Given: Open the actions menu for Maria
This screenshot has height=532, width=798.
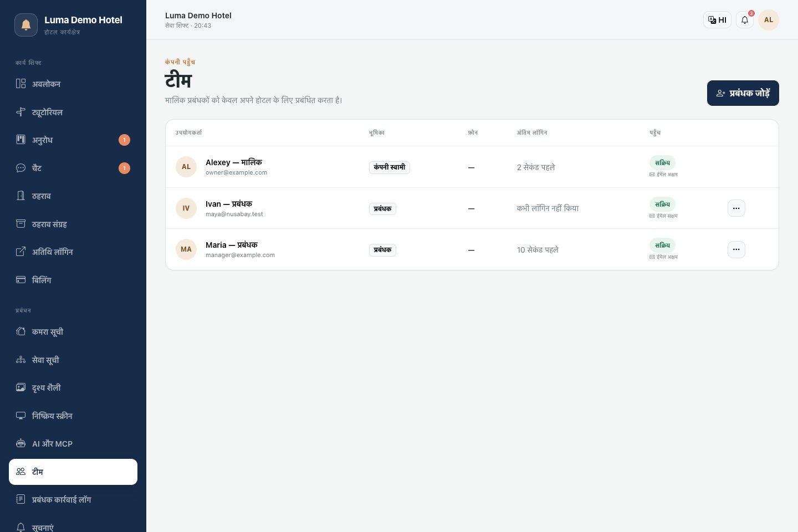Looking at the screenshot, I should coord(736,249).
